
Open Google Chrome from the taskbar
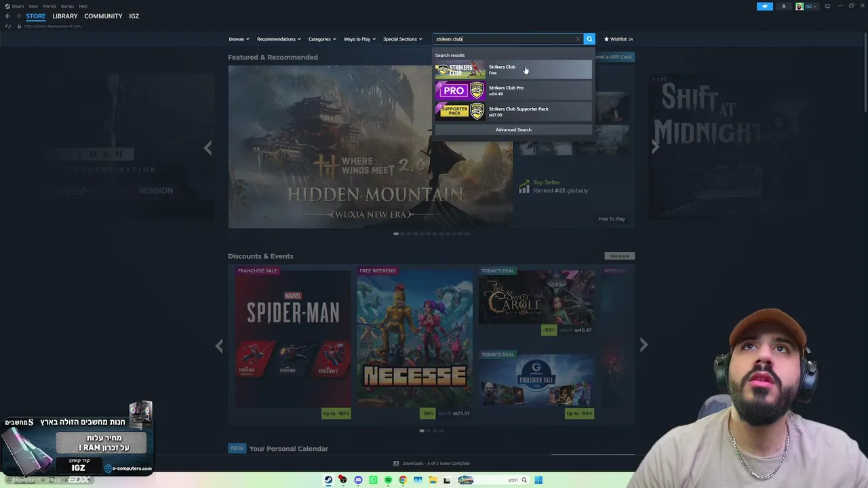tap(403, 480)
